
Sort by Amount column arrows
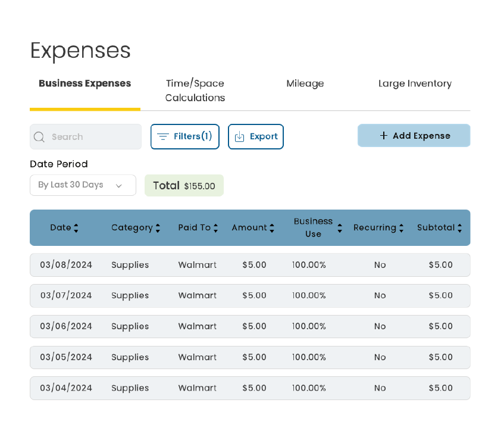click(272, 228)
